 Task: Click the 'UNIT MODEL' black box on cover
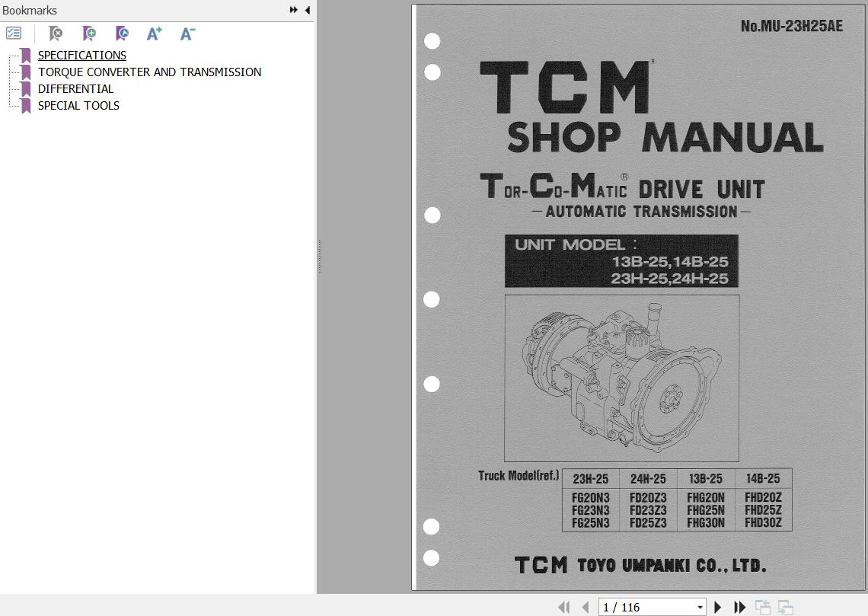pos(621,260)
